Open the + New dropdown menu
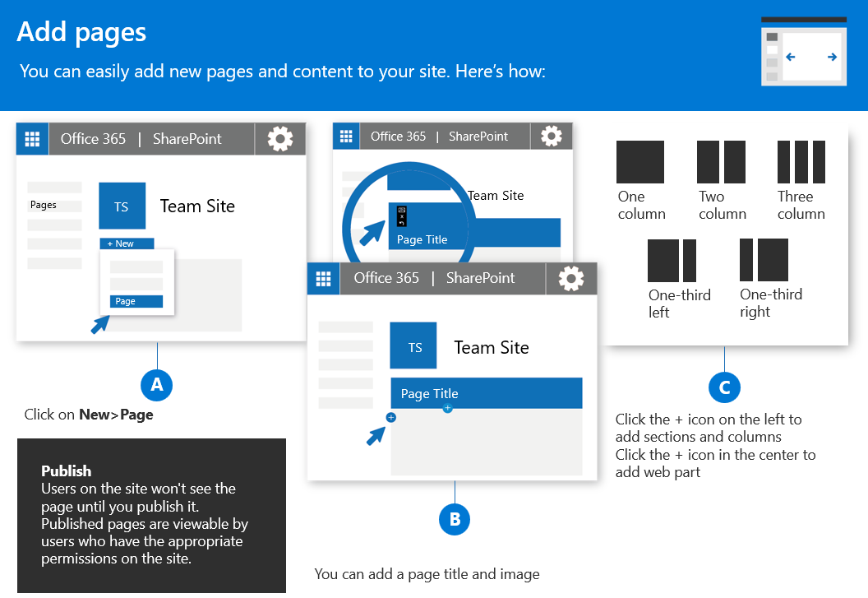The image size is (868, 598). point(126,243)
